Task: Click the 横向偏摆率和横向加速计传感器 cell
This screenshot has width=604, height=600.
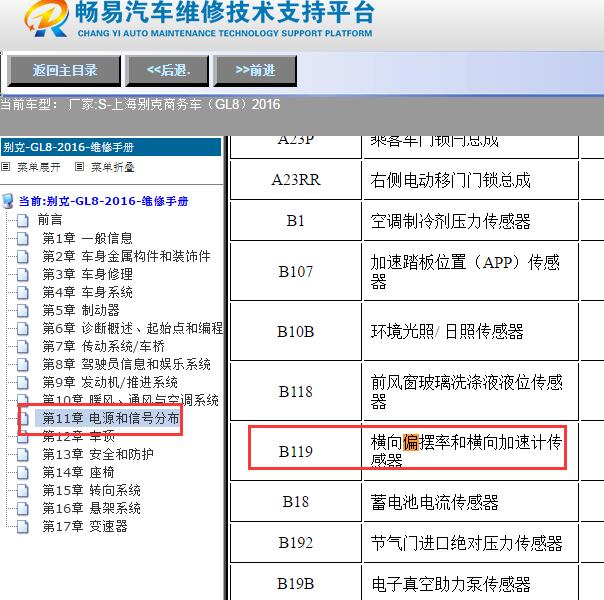Action: click(471, 451)
